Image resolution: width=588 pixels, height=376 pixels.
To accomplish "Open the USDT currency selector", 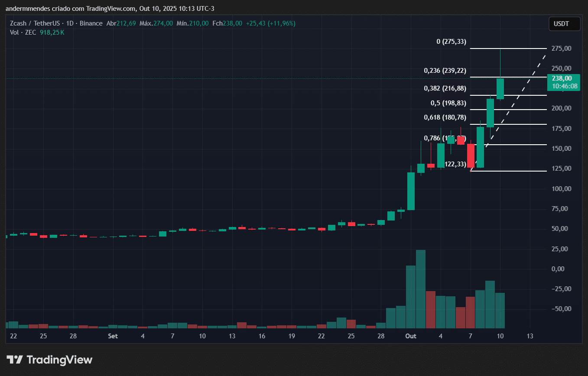I will (564, 24).
